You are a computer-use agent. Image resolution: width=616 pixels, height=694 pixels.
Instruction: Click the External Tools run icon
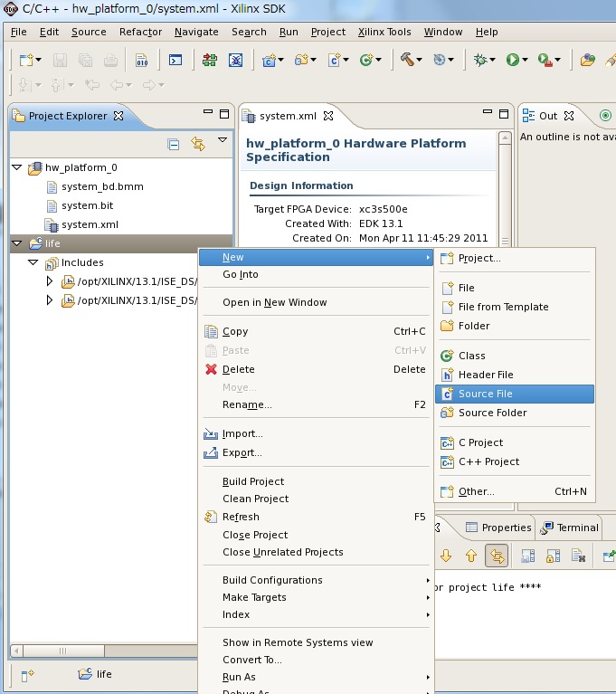click(x=545, y=60)
